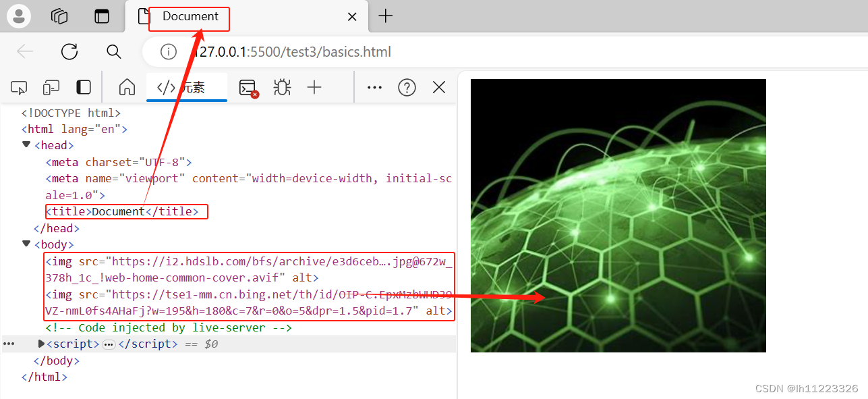Open the bug-shaped Sources debugger tab
The width and height of the screenshot is (868, 399).
pyautogui.click(x=282, y=87)
